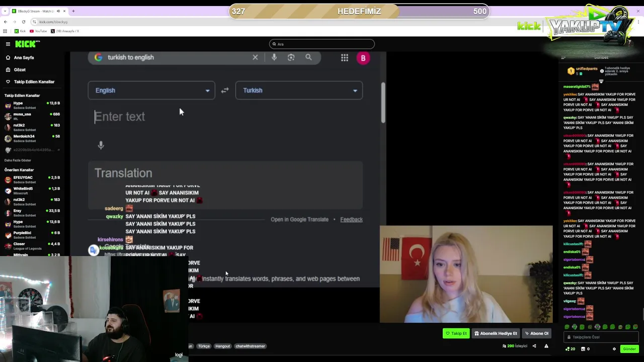Open PurpleBixi recommended channel
Viewport: 644px width, 362px height.
(32, 235)
